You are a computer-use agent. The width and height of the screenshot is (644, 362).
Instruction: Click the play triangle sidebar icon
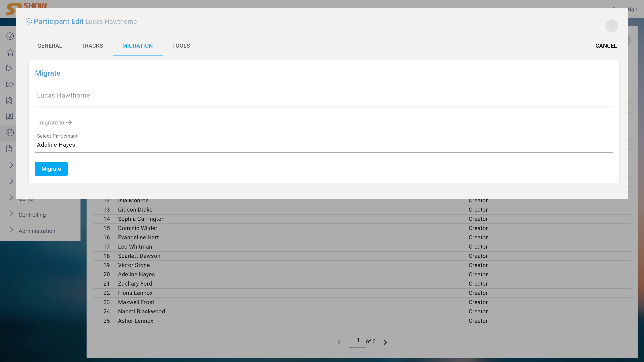pyautogui.click(x=9, y=68)
